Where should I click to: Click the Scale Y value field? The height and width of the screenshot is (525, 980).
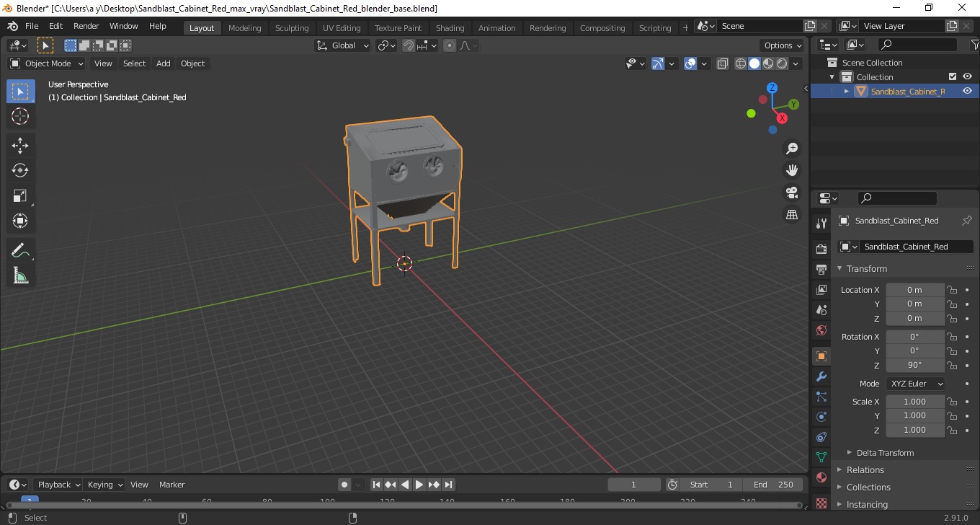tap(914, 415)
